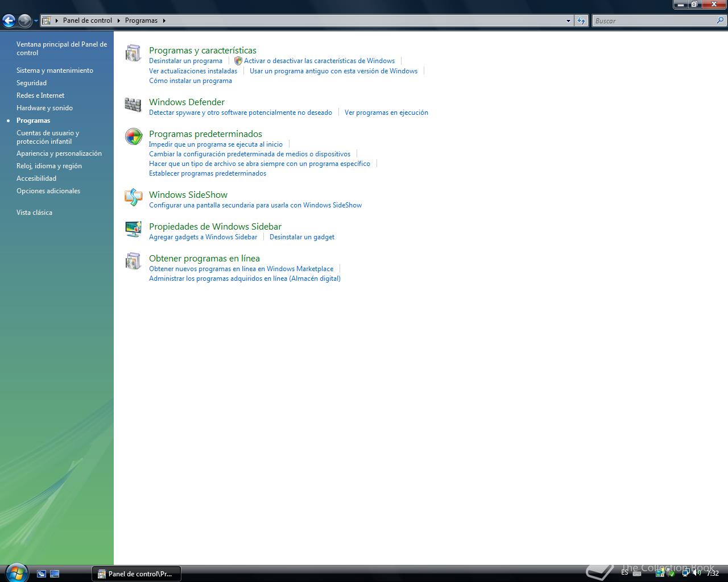
Task: Open the Windows Start orb
Action: tap(15, 573)
